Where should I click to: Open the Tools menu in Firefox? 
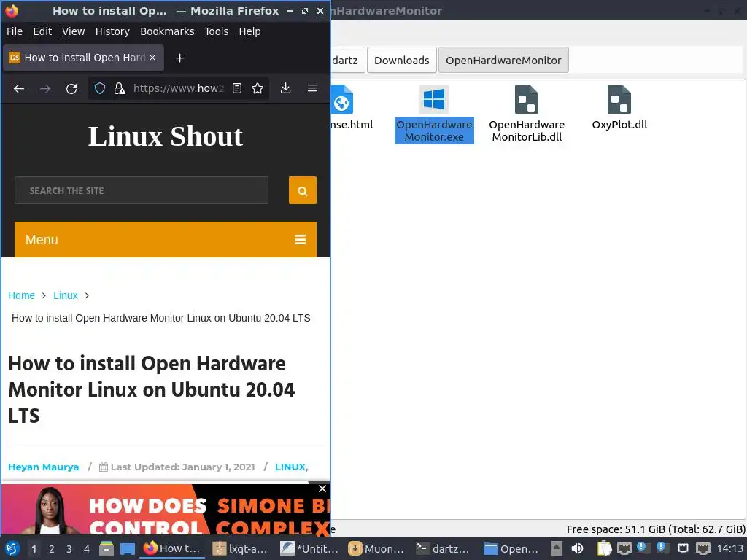point(216,31)
